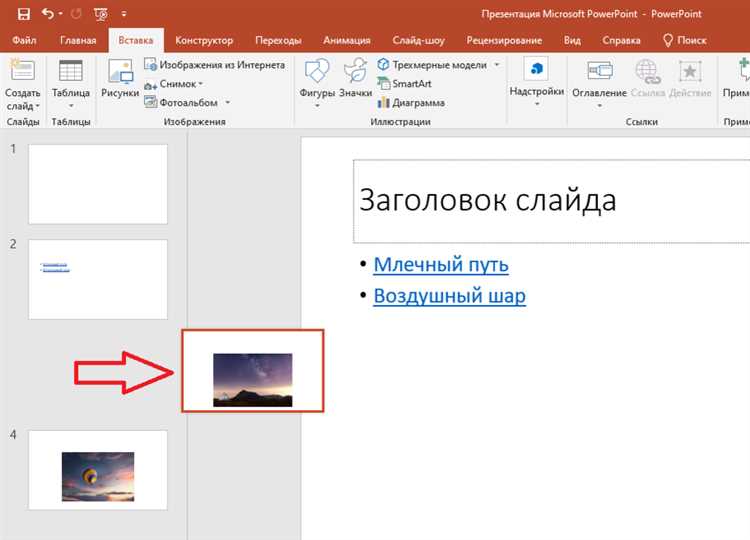Click the Таблица grid icon
Image resolution: width=750 pixels, height=540 pixels.
71,71
